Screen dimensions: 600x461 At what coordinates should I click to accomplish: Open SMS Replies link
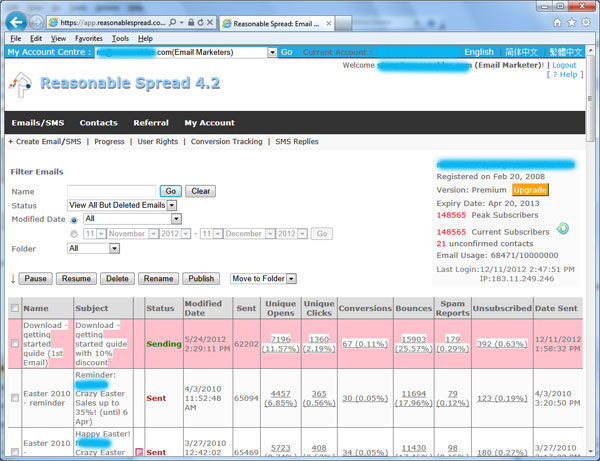(297, 142)
